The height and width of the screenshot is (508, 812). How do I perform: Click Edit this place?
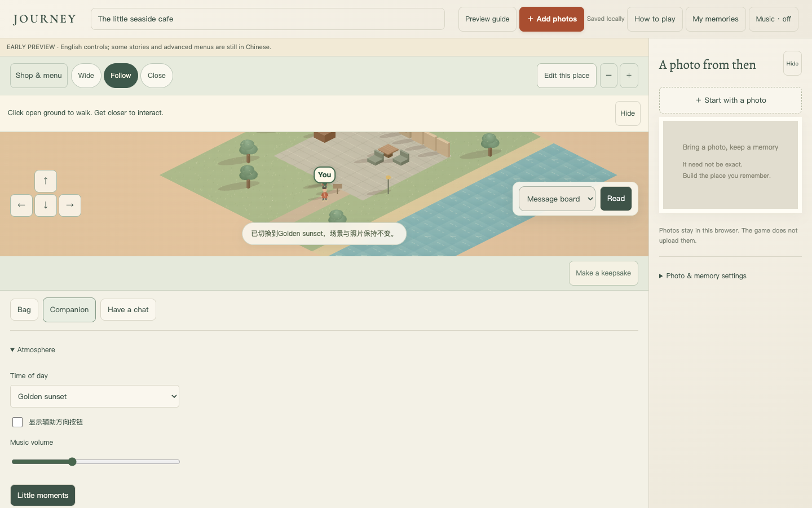[x=567, y=76]
